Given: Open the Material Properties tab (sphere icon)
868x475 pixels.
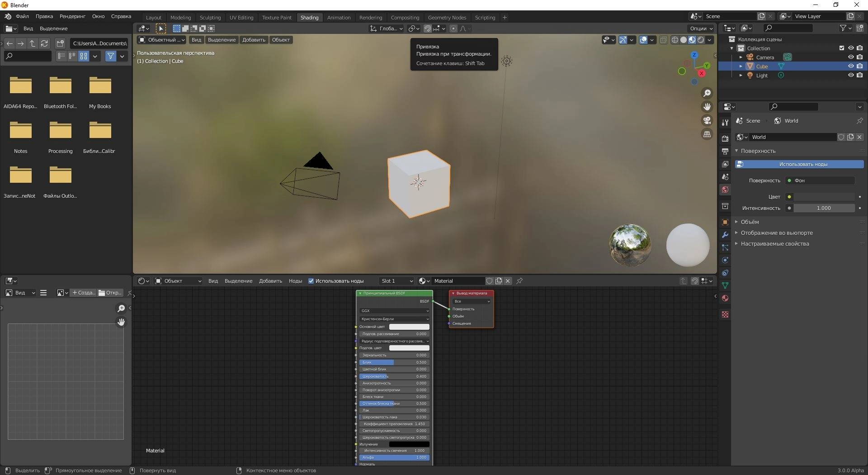Looking at the screenshot, I should click(x=725, y=299).
